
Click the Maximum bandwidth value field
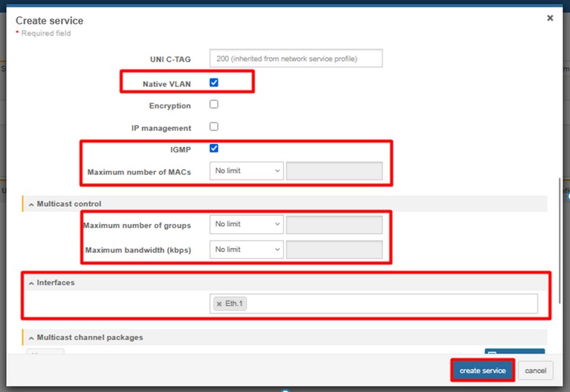coord(334,250)
